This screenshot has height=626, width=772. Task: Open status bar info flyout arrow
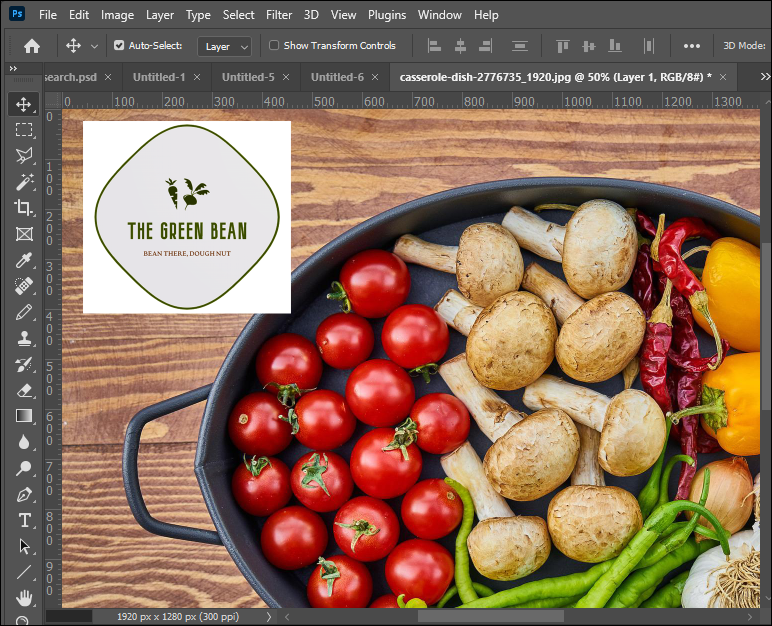coord(268,616)
